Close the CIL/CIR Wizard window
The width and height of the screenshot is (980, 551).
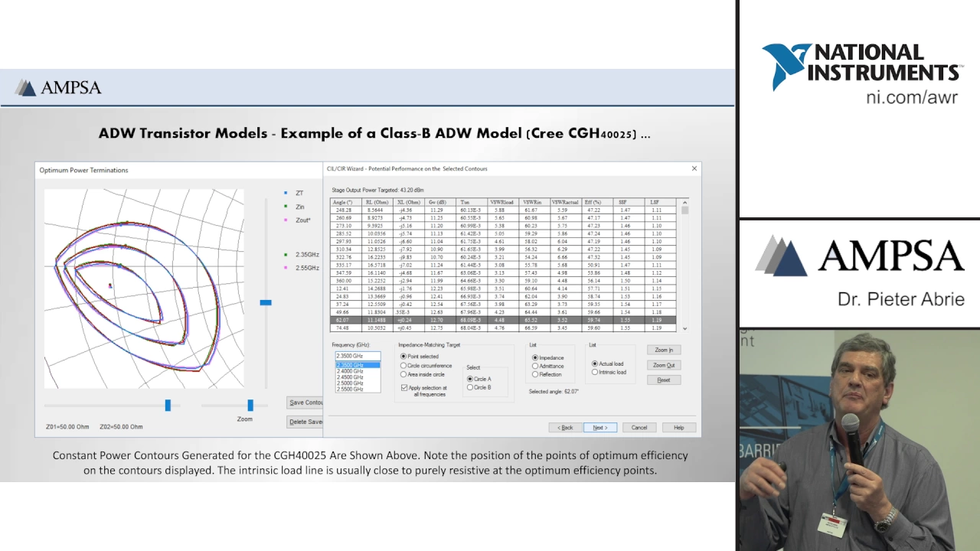694,168
